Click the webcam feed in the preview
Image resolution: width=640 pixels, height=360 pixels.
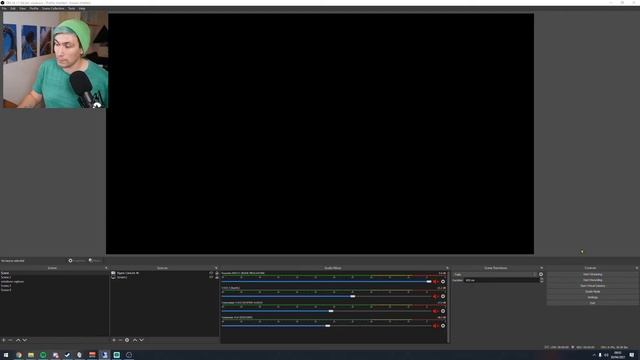55,60
